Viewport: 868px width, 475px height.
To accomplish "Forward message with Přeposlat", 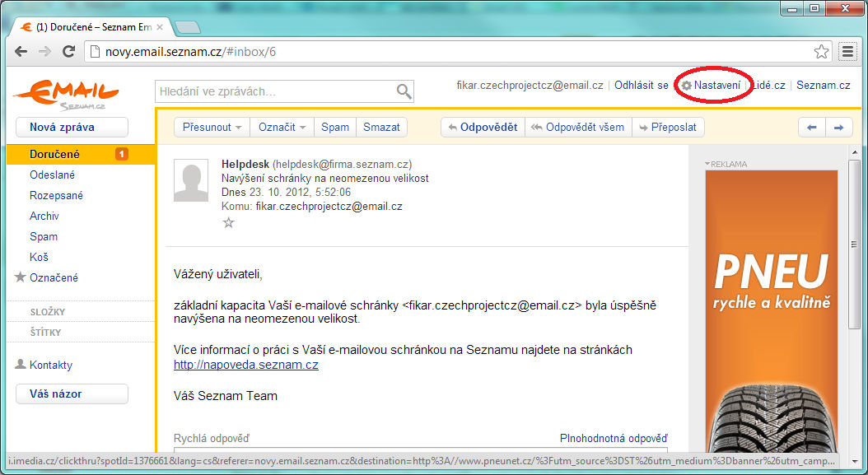I will [x=668, y=128].
